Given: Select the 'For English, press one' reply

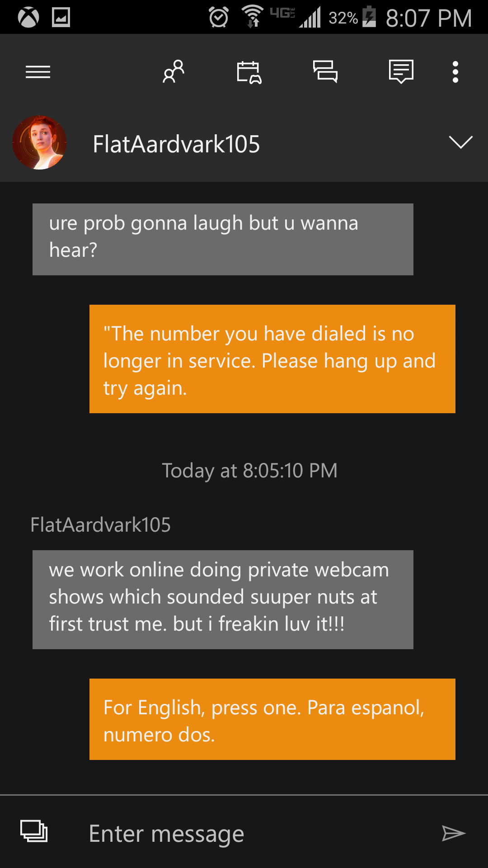Looking at the screenshot, I should pyautogui.click(x=272, y=719).
